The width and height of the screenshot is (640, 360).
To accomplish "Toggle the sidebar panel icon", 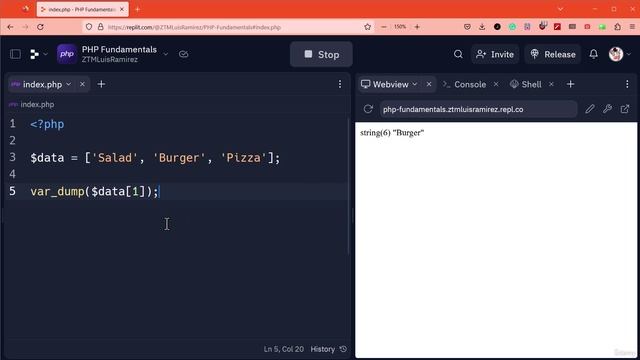I will point(16,54).
